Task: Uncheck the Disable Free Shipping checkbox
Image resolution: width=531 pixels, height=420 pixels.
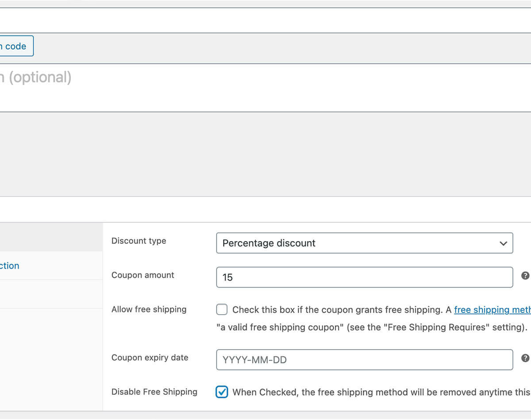Action: point(222,392)
